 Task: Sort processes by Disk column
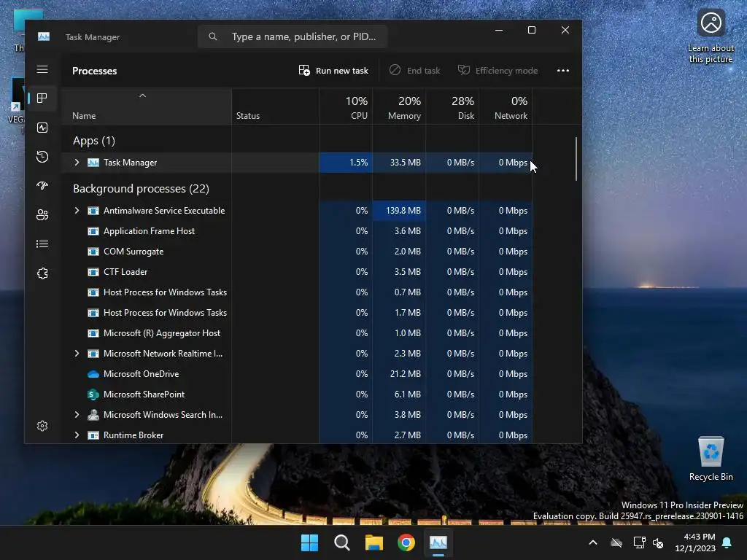[452, 107]
